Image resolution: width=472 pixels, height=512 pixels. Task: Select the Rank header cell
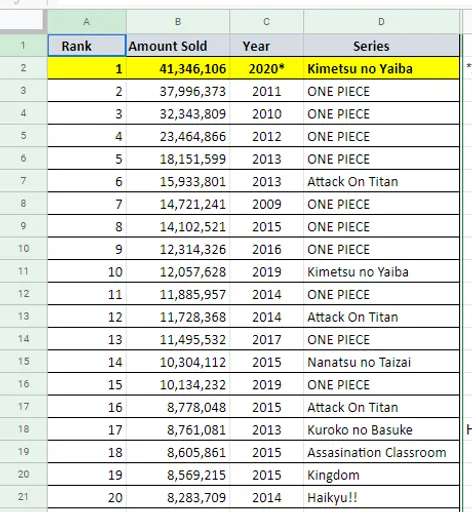(x=87, y=46)
